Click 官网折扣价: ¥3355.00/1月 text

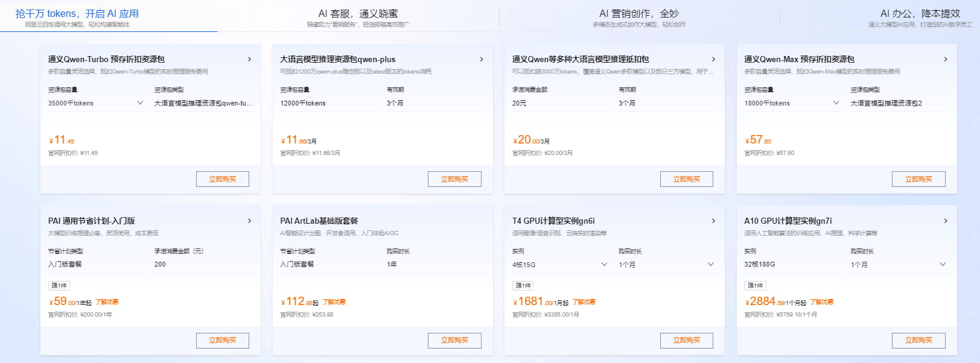point(546,315)
